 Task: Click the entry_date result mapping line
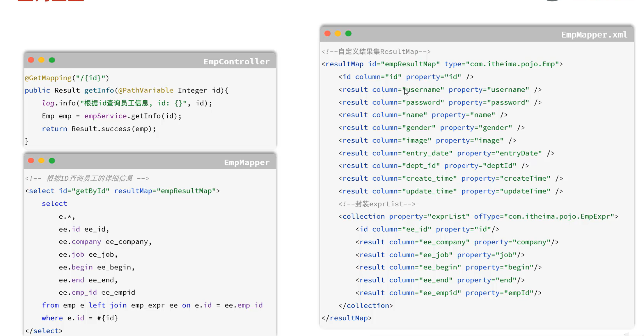pyautogui.click(x=446, y=153)
